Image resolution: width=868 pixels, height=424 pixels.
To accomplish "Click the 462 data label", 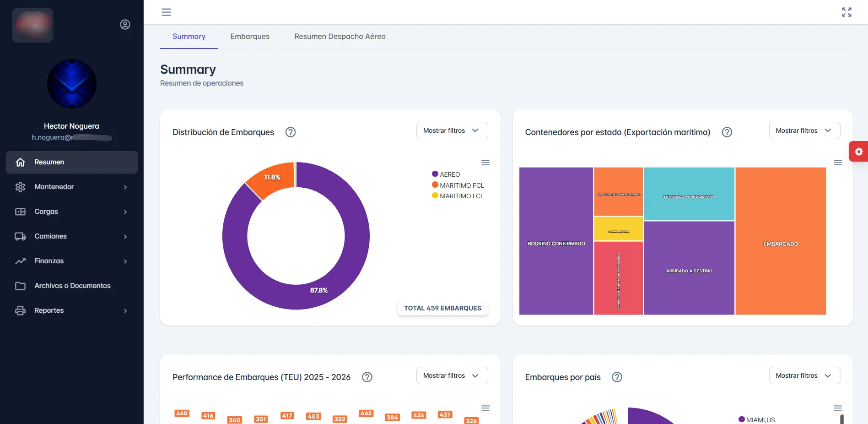I will pos(366,413).
